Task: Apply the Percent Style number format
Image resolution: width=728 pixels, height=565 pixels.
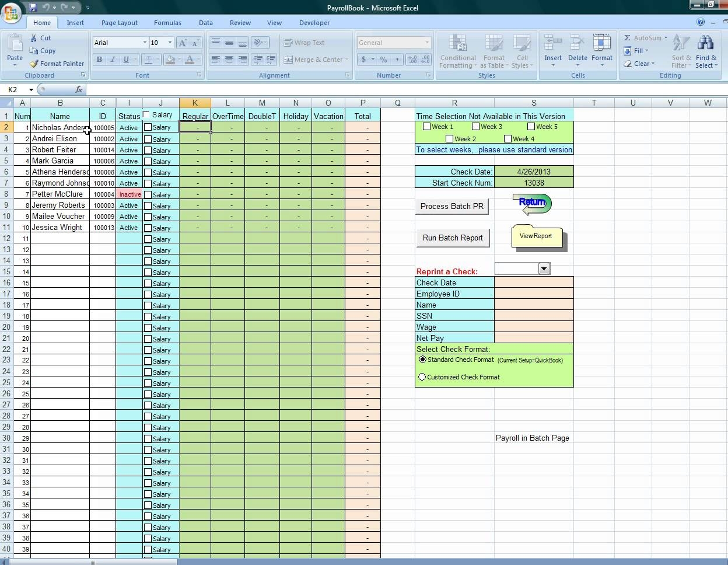Action: tap(382, 60)
